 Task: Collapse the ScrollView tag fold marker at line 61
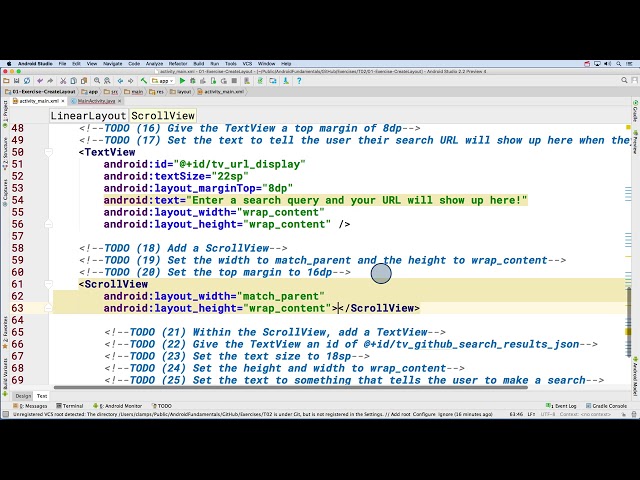49,284
